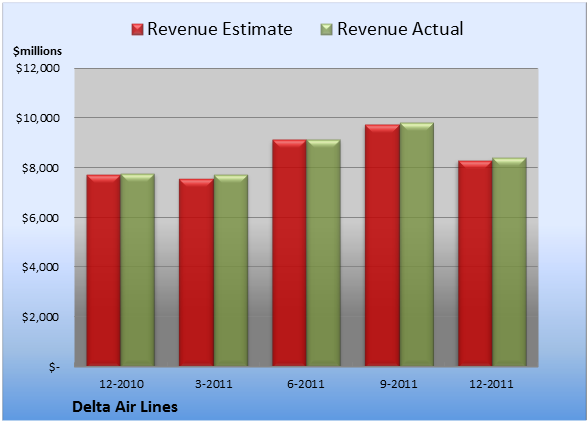Click the '$2,000' axis value

coord(40,317)
